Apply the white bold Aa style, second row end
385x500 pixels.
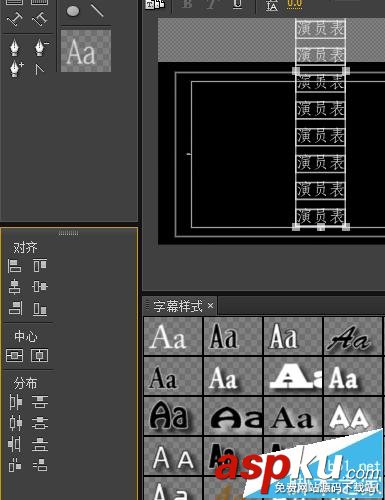353,376
